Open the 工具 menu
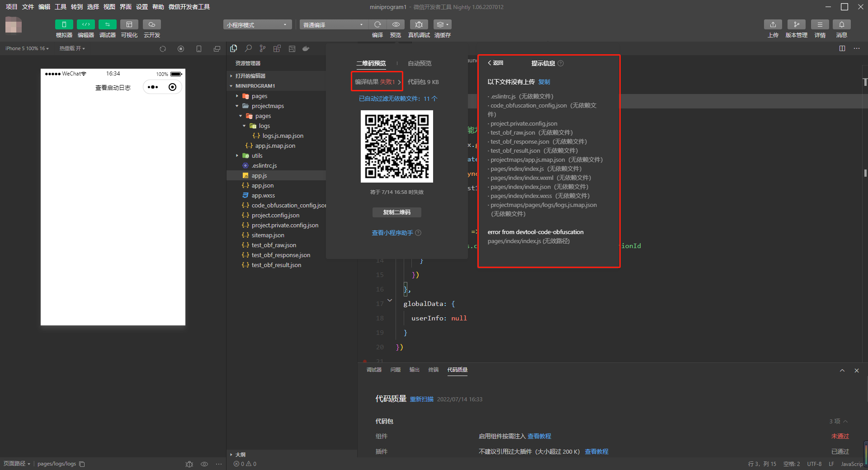This screenshot has height=470, width=868. click(x=61, y=7)
